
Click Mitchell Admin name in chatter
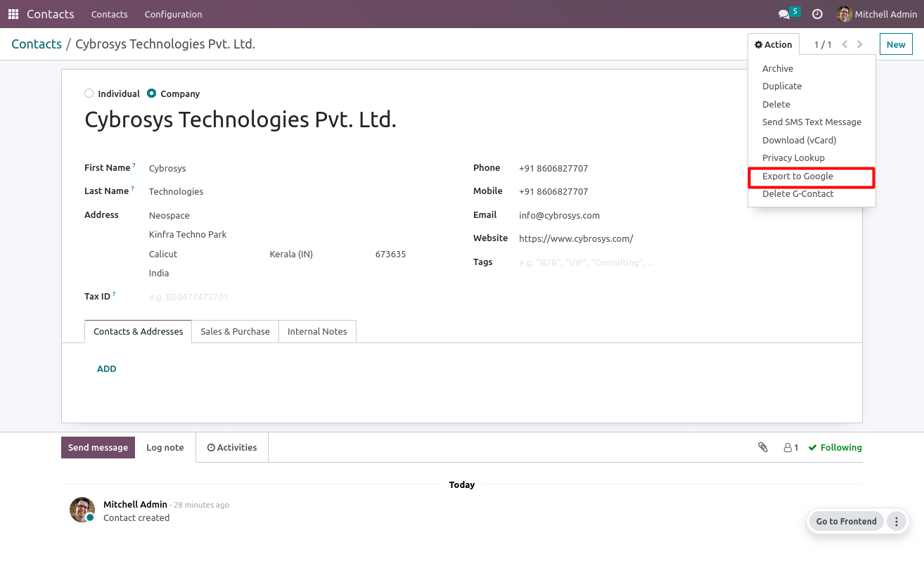pos(135,504)
